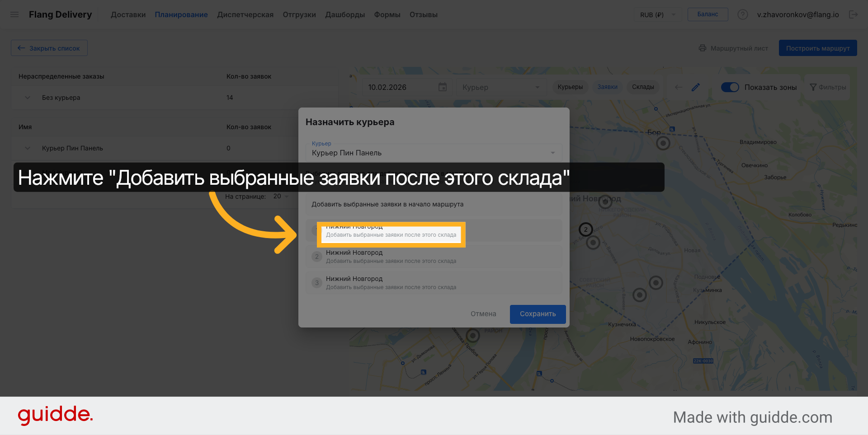Image resolution: width=868 pixels, height=435 pixels.
Task: Select the Заявки filter chip
Action: [x=607, y=87]
